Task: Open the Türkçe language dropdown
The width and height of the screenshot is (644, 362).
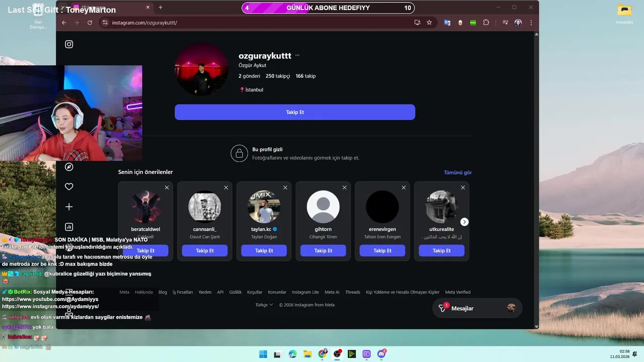Action: click(x=264, y=305)
